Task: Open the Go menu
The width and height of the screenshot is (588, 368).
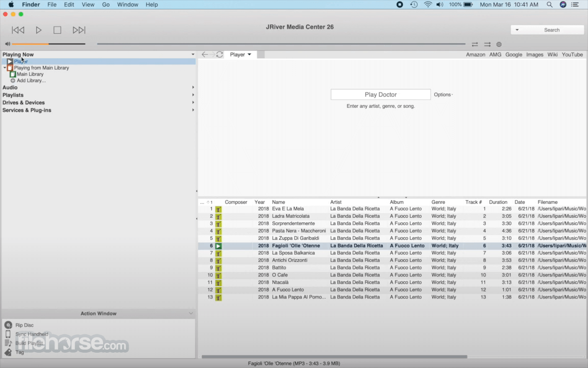Action: (x=106, y=5)
